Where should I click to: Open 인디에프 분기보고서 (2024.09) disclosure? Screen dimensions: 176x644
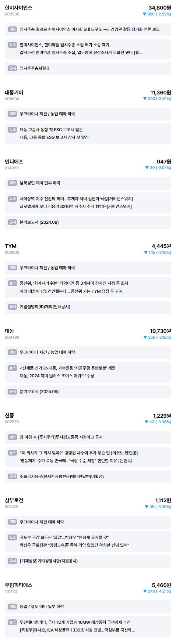tap(88, 222)
